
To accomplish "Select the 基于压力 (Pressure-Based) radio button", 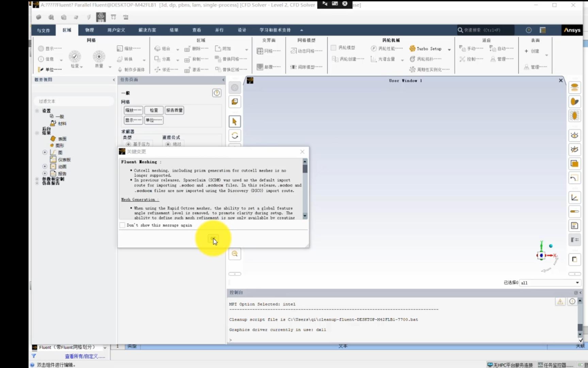I will 128,144.
